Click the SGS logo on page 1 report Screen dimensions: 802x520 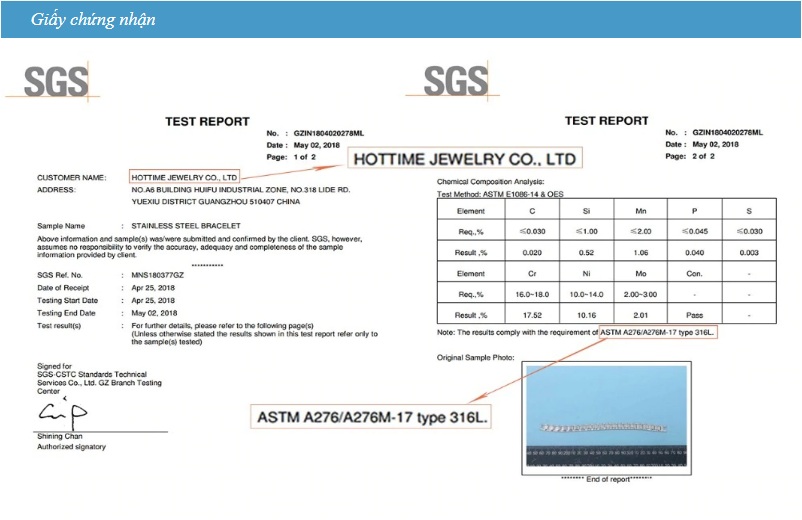pos(54,81)
